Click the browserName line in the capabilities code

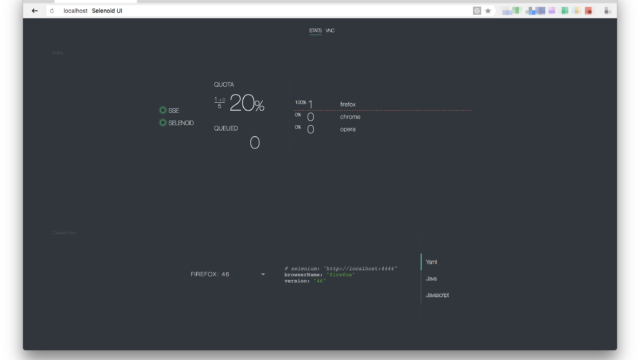pyautogui.click(x=320, y=275)
